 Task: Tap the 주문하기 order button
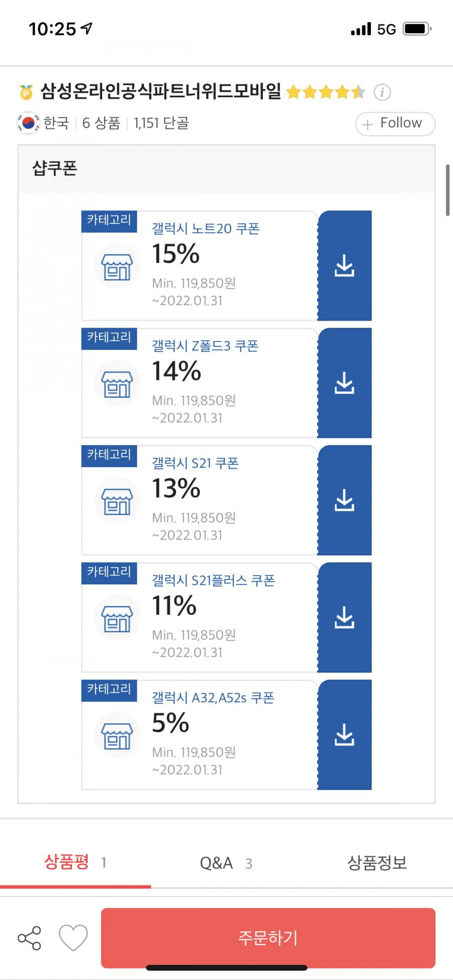coord(268,938)
